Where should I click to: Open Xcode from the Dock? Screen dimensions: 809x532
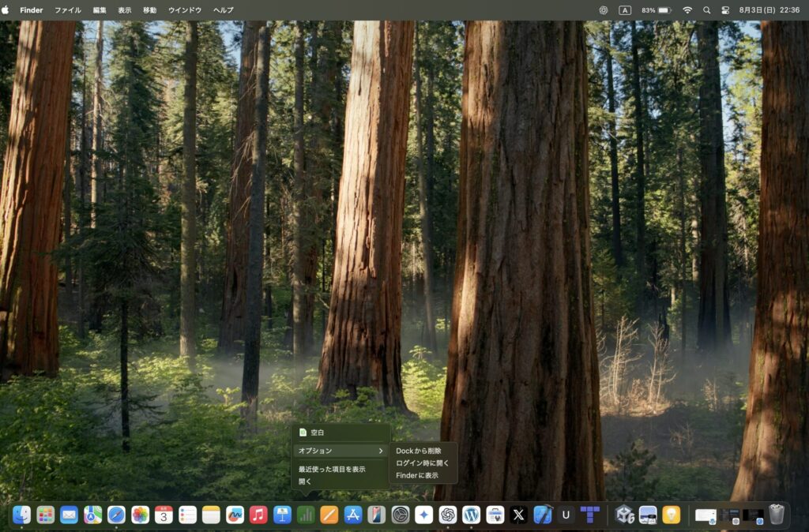pyautogui.click(x=542, y=515)
